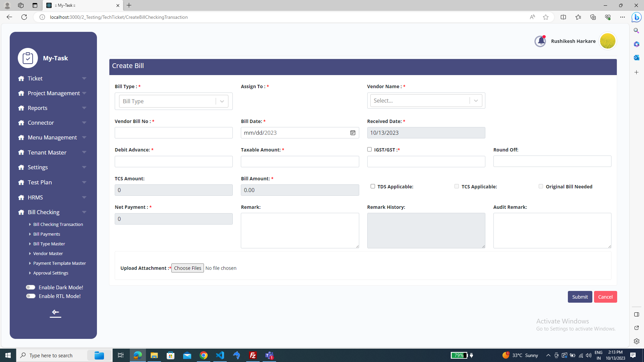This screenshot has width=644, height=362.
Task: Click the My-Task clipboard logo
Action: point(28,58)
